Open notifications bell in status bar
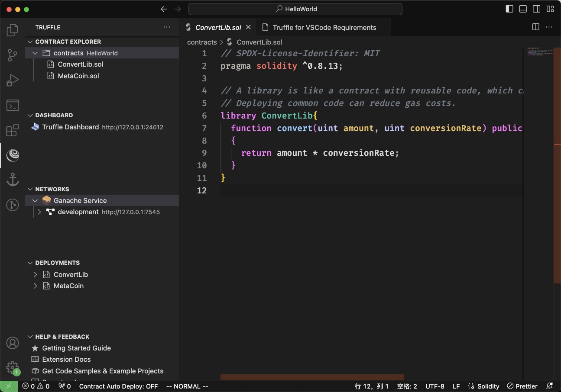The image size is (561, 392). point(550,386)
